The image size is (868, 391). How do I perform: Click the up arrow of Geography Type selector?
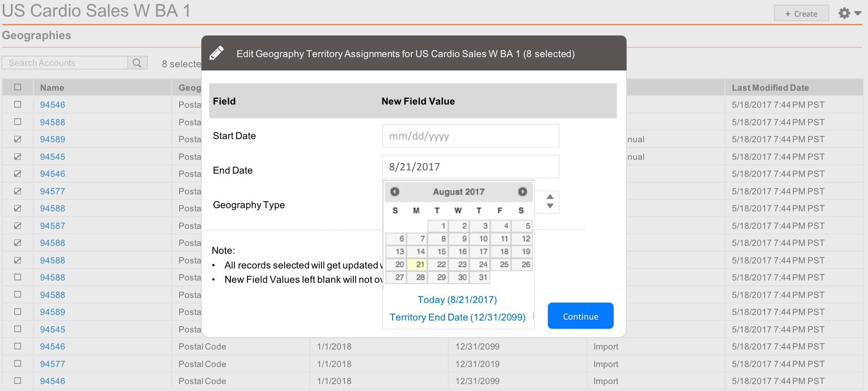coord(550,197)
